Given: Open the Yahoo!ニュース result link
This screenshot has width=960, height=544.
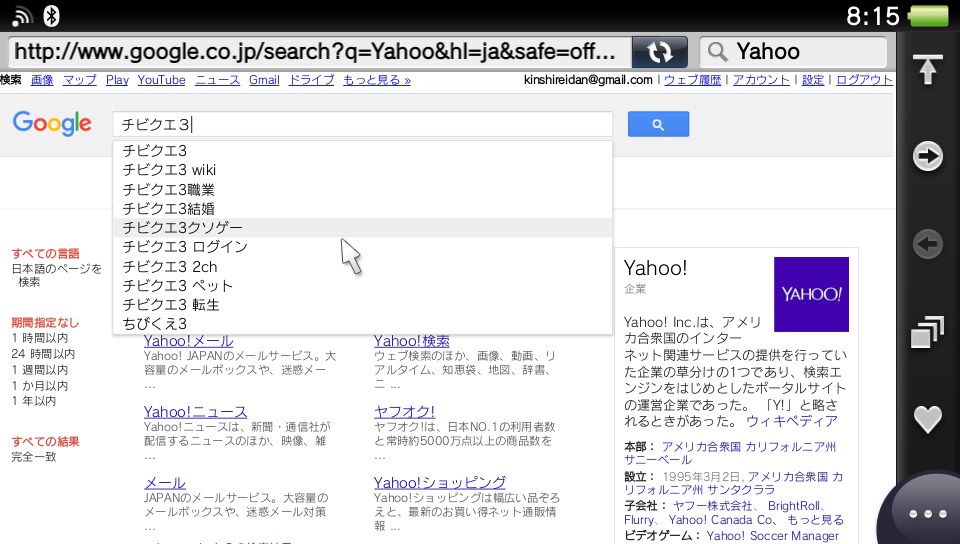Looking at the screenshot, I should click(x=195, y=412).
